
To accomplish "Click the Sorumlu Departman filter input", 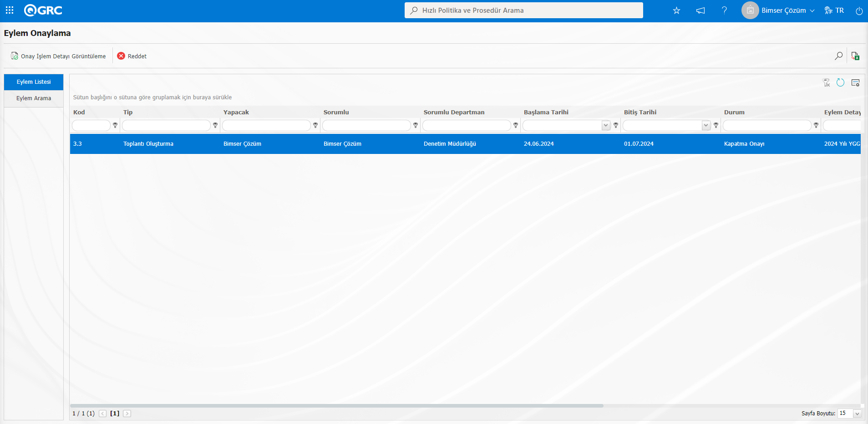I will click(x=467, y=125).
